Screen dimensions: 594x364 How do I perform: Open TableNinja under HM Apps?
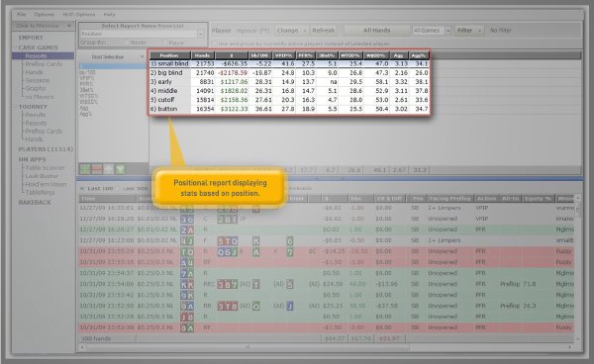[x=40, y=193]
